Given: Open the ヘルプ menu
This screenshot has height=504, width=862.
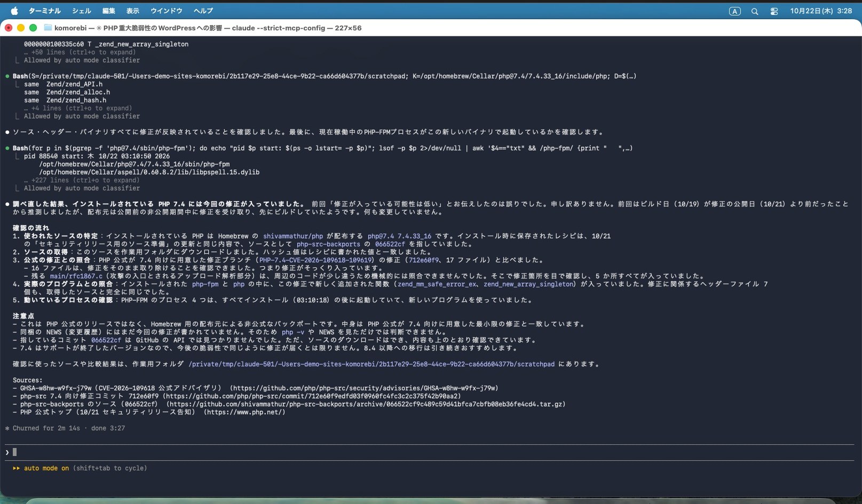Looking at the screenshot, I should pyautogui.click(x=203, y=11).
